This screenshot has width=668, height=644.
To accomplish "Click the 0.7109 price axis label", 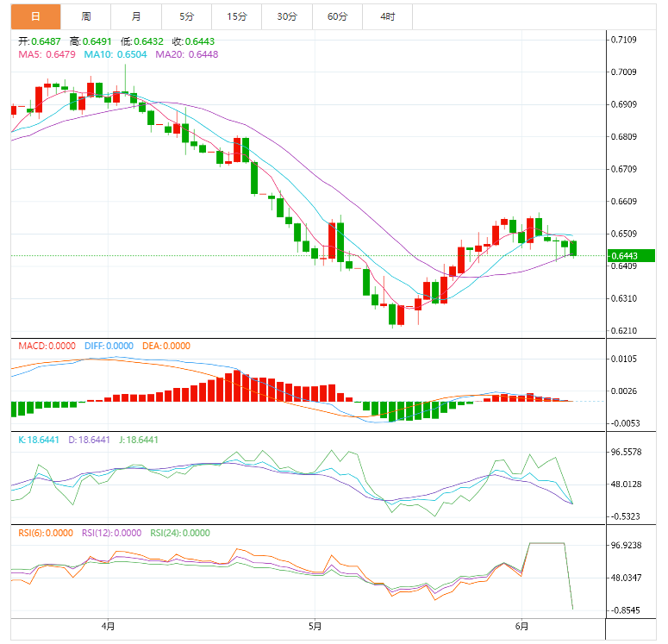I will (x=624, y=40).
